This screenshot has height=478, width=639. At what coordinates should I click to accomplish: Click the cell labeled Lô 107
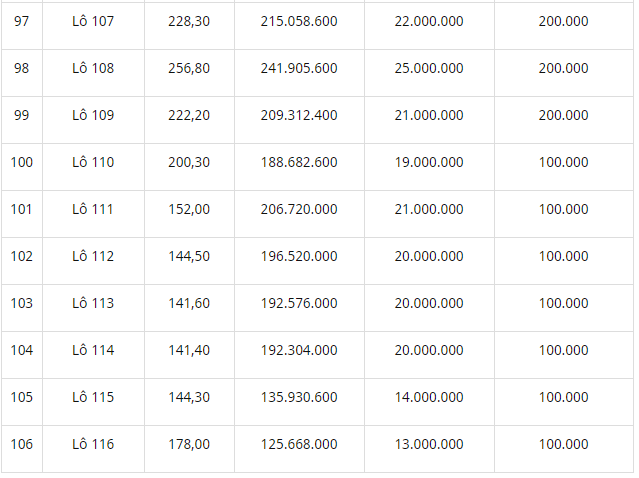[93, 21]
